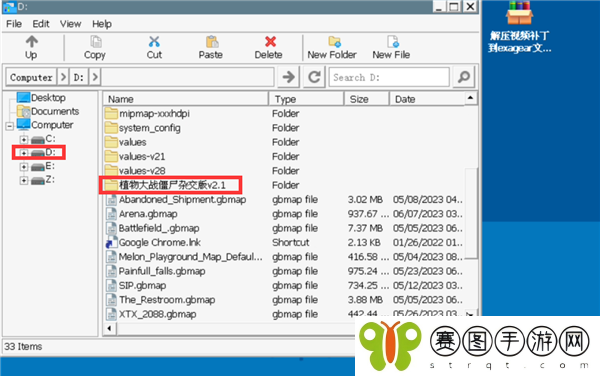
Task: Create a New Folder from toolbar
Action: click(x=332, y=47)
